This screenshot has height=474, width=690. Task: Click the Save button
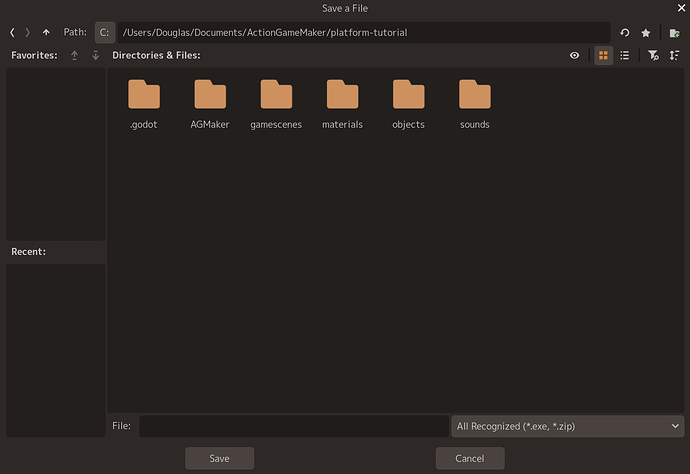coord(220,459)
